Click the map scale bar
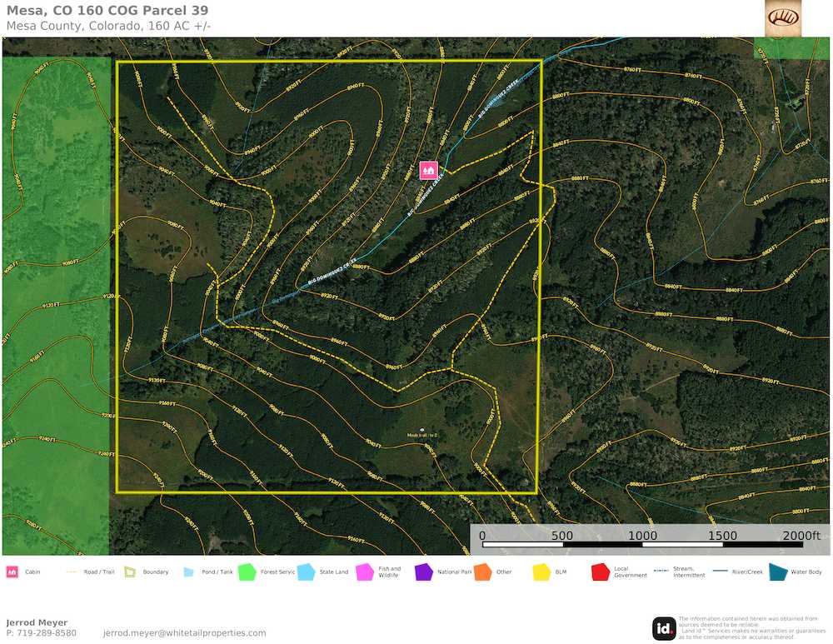The width and height of the screenshot is (833, 644). pyautogui.click(x=651, y=543)
